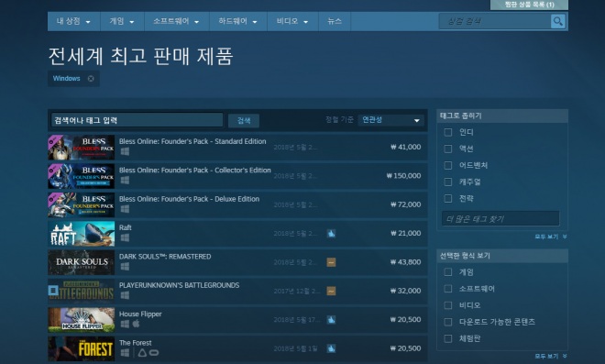This screenshot has width=605, height=364.
Task: Open the 찜한 상품 목록 (1) wishlist button
Action: 529,5
